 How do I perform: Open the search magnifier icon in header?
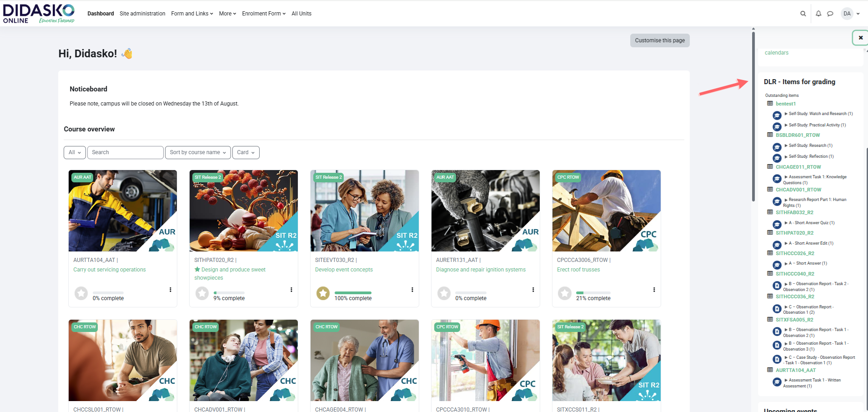click(803, 14)
